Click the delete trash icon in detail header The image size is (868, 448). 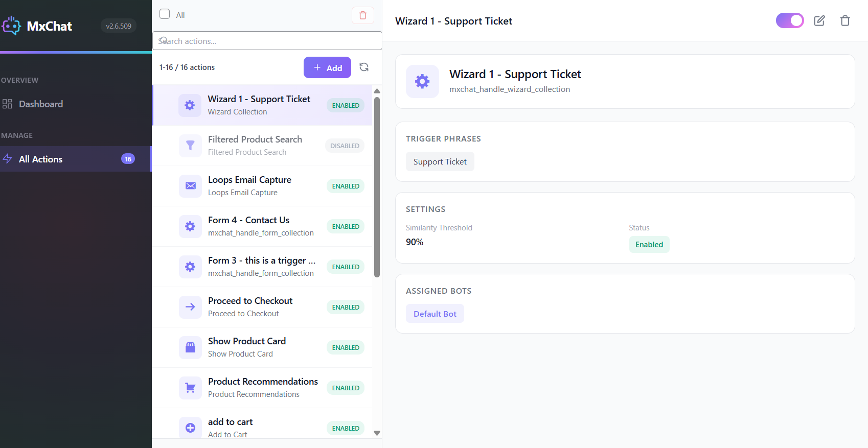[845, 20]
